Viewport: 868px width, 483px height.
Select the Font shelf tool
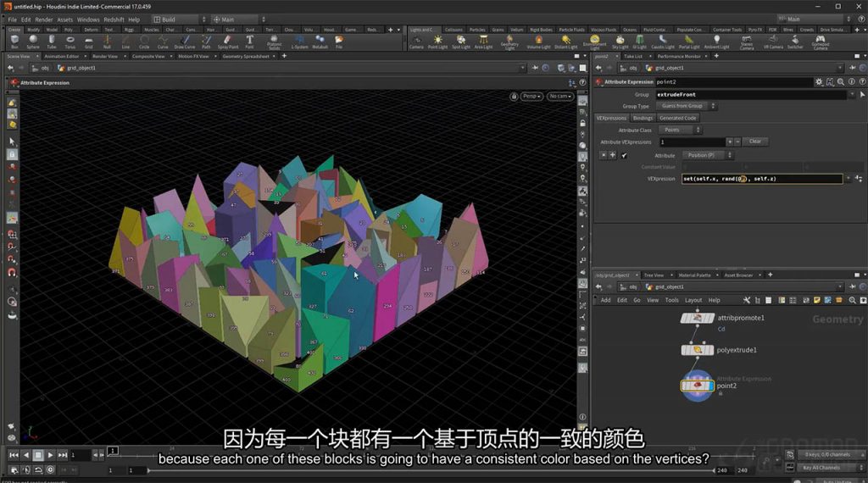pos(250,42)
